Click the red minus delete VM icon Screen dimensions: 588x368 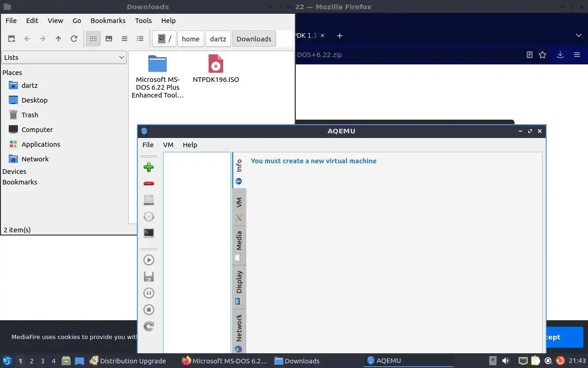click(x=148, y=183)
